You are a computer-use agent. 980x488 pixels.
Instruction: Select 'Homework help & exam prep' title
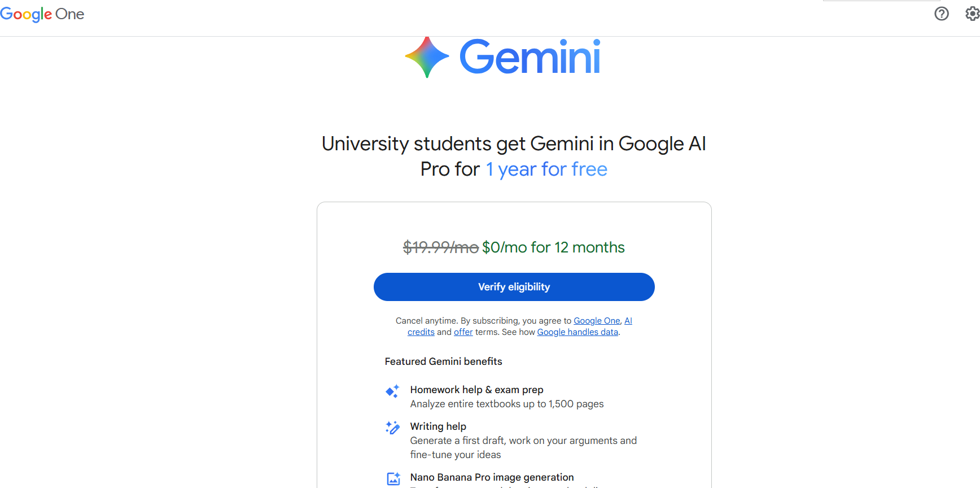pos(476,390)
